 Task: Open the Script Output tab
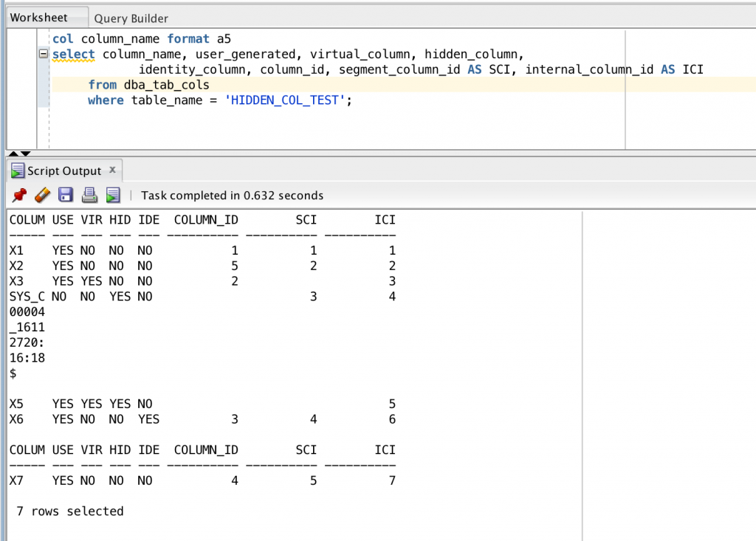click(x=63, y=171)
